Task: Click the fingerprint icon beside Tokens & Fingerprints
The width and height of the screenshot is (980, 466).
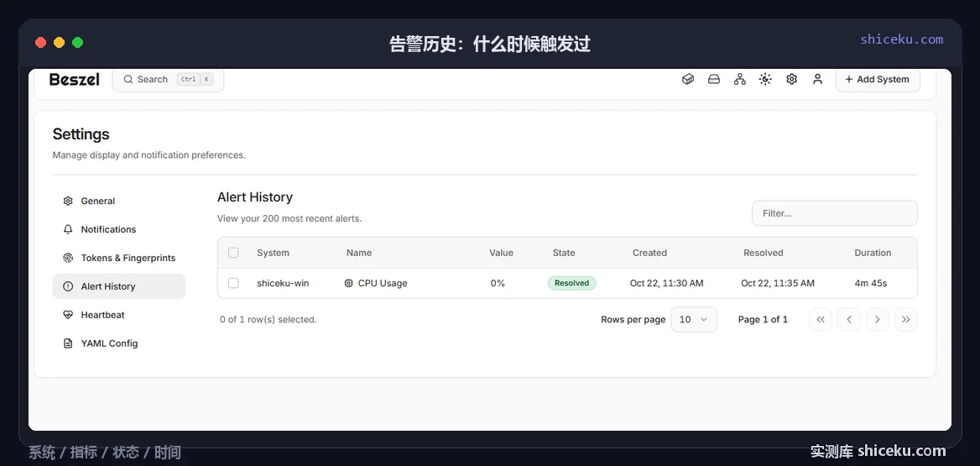Action: coord(68,258)
